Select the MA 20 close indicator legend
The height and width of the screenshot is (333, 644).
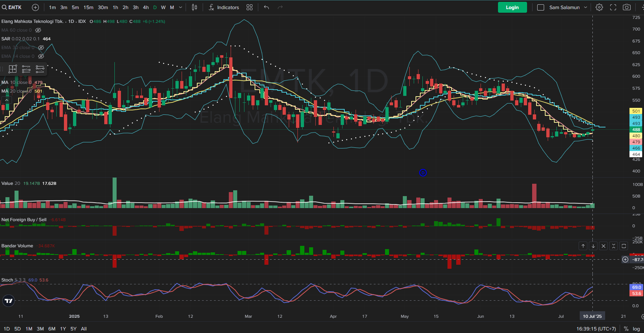click(22, 91)
